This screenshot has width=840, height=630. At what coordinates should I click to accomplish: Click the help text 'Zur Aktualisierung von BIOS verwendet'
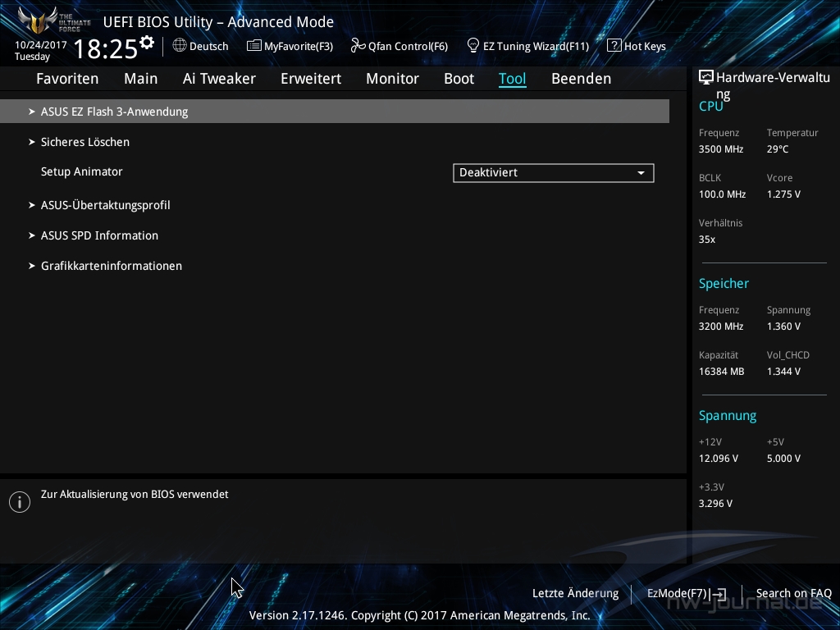pos(135,495)
